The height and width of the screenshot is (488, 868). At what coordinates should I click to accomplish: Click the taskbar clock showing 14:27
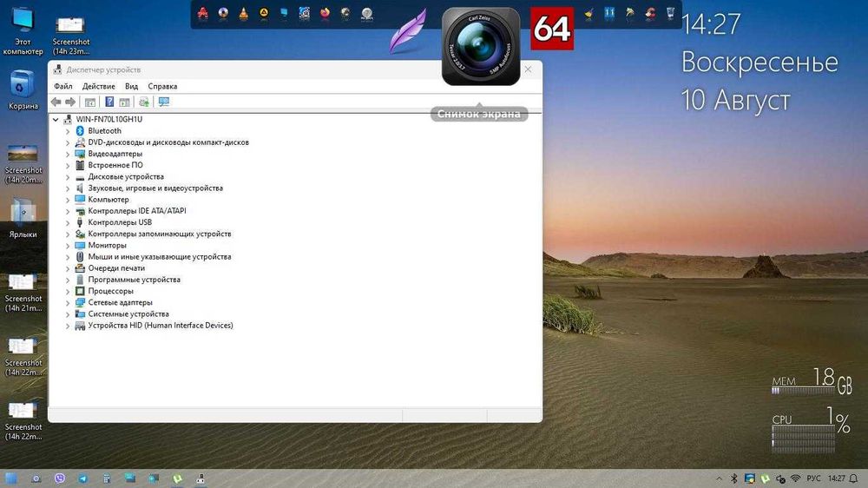coord(837,478)
